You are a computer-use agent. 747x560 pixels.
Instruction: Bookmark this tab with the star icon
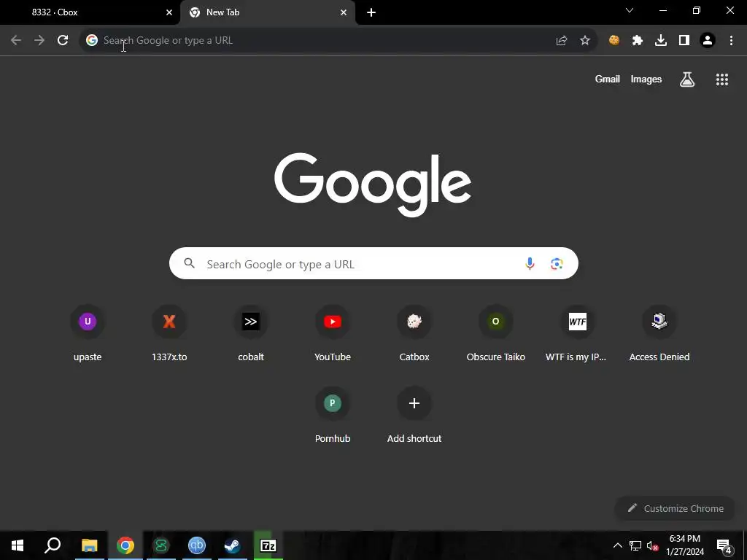point(585,41)
